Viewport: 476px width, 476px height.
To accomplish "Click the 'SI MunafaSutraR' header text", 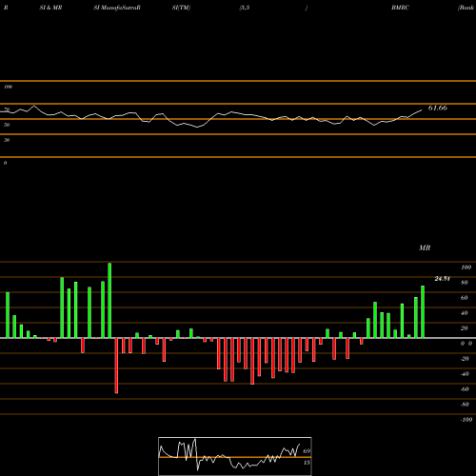I will (117, 8).
